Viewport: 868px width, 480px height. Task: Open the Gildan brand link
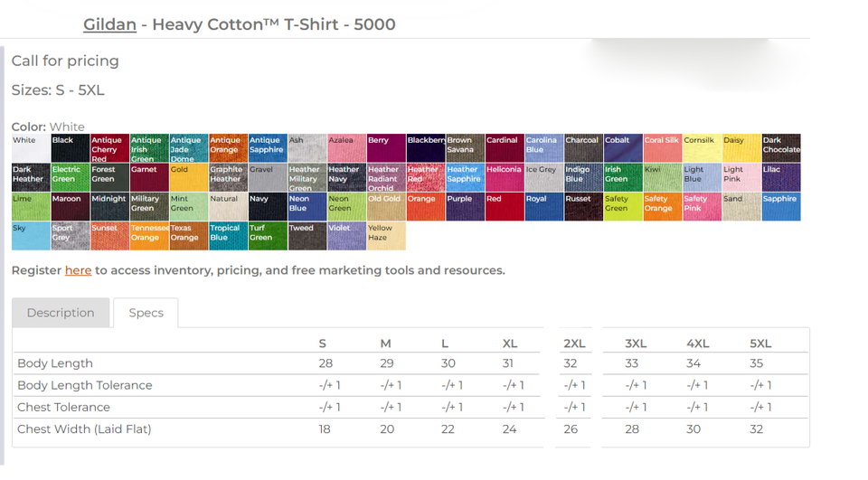point(109,24)
